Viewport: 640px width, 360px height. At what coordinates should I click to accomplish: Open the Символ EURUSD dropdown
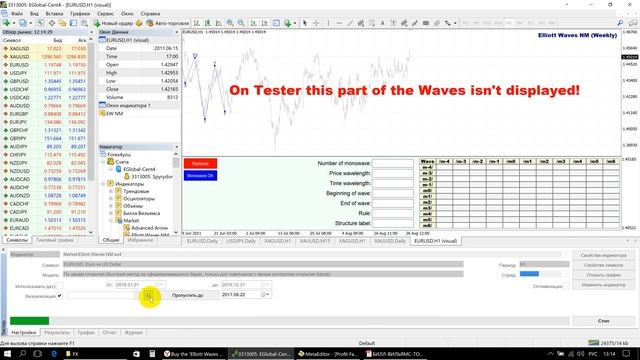coord(263,264)
